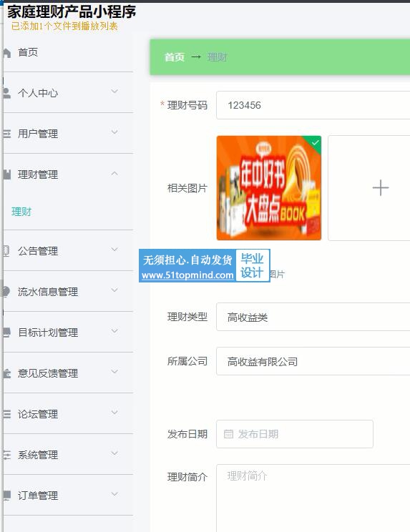
Task: Select the 理财 submenu item
Action: tap(21, 212)
